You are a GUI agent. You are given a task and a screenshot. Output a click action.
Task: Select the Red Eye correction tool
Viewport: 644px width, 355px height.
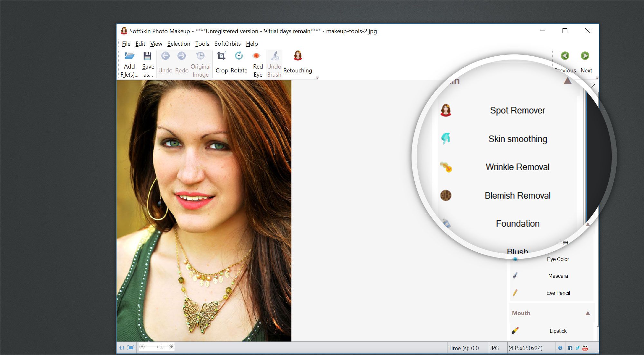[x=257, y=62]
